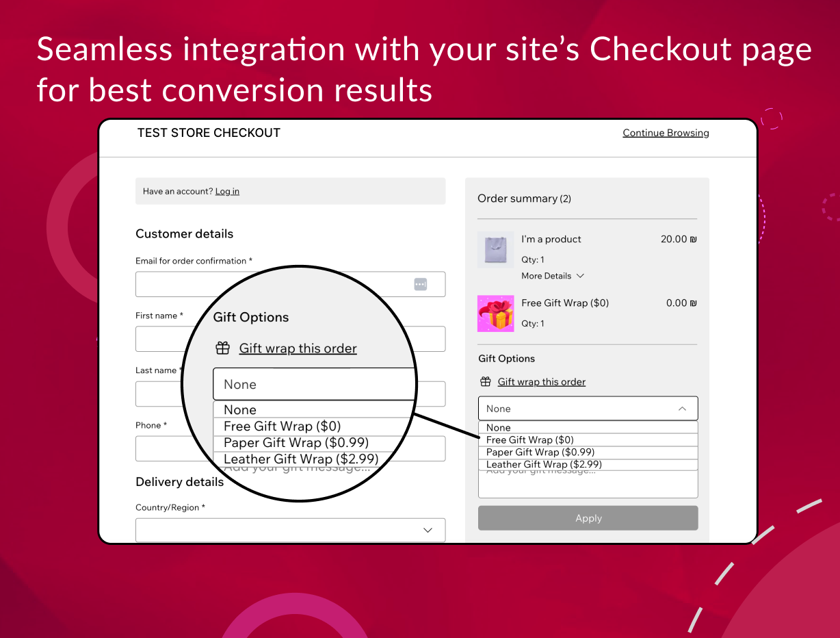
Task: Choose Free Gift Wrap ($0) in order summary list
Action: coord(588,440)
